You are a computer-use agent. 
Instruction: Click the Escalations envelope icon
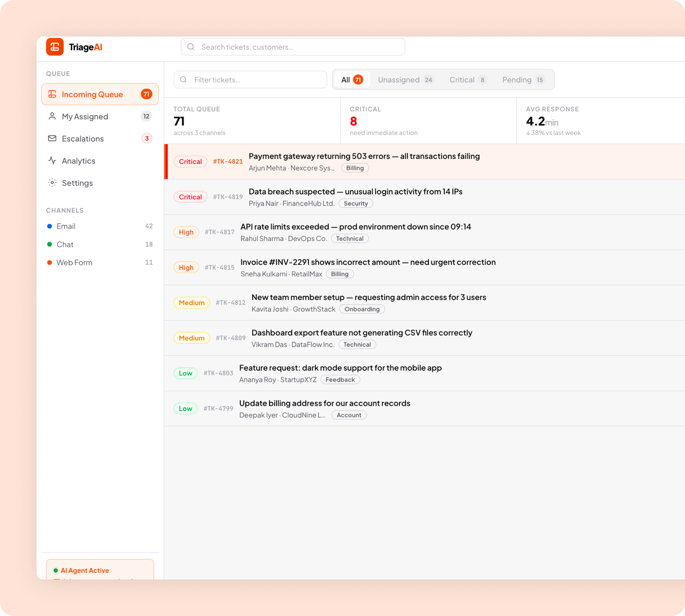click(52, 138)
